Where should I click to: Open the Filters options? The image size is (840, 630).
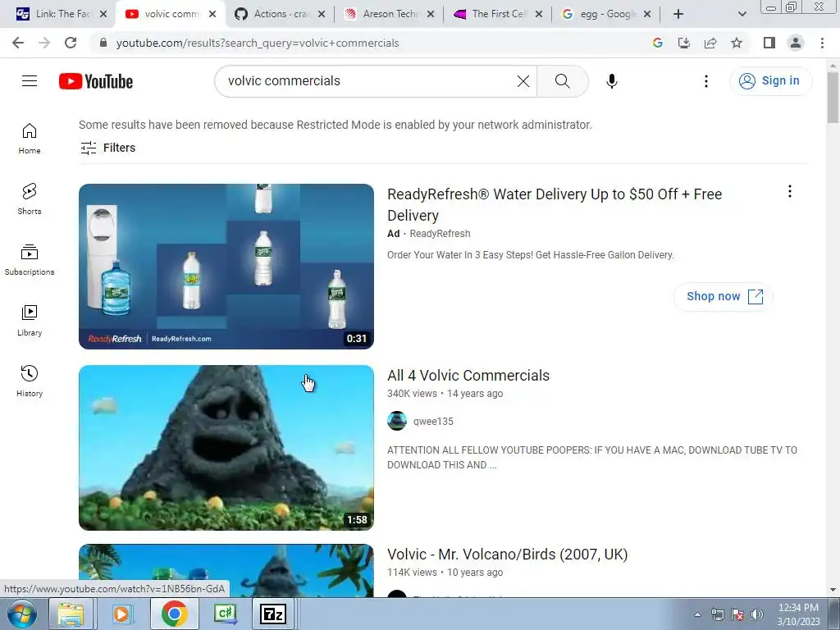pyautogui.click(x=107, y=148)
